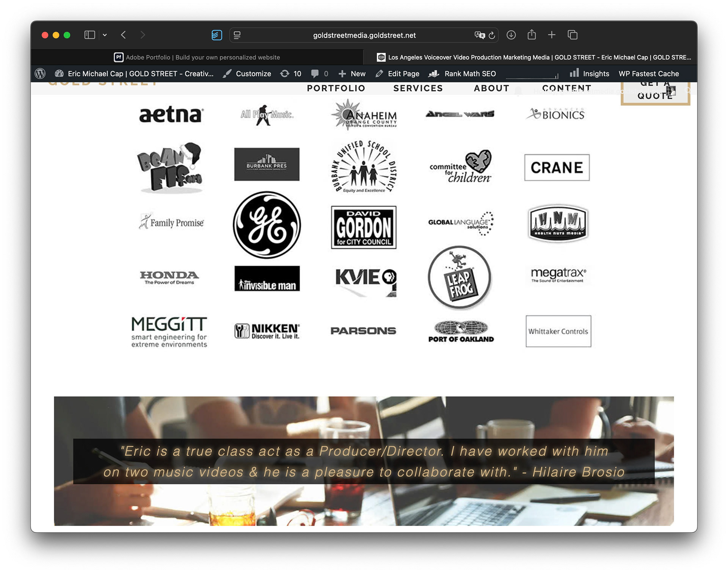Click the Angel Wars logo
Screen dimensions: 728x573
[x=460, y=114]
